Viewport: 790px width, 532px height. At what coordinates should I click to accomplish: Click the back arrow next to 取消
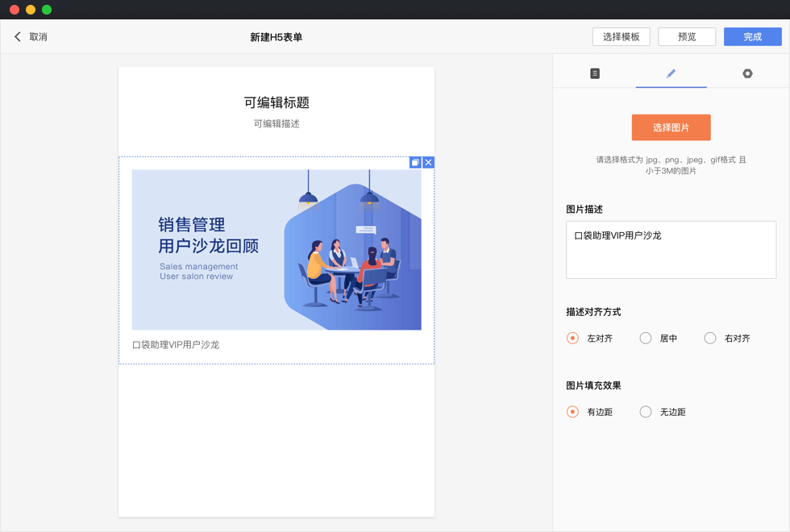[18, 37]
